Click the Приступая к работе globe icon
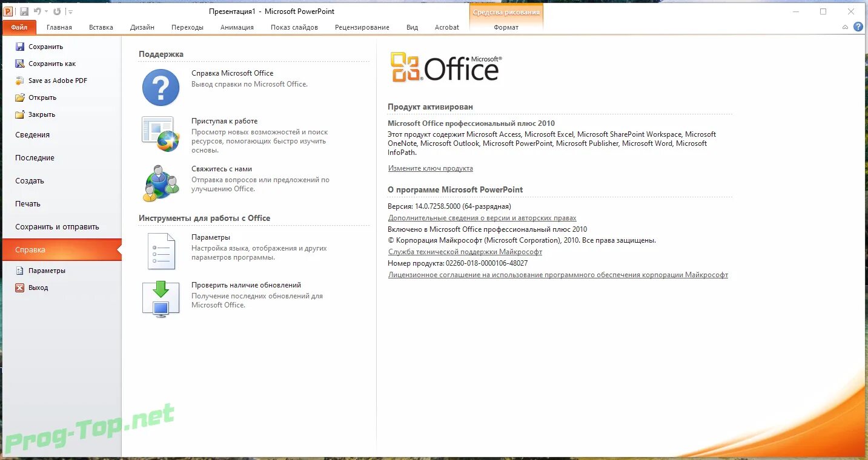 pyautogui.click(x=161, y=134)
